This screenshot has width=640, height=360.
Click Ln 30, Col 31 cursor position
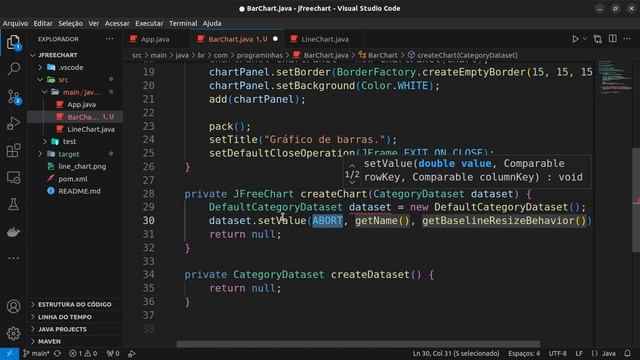456,353
